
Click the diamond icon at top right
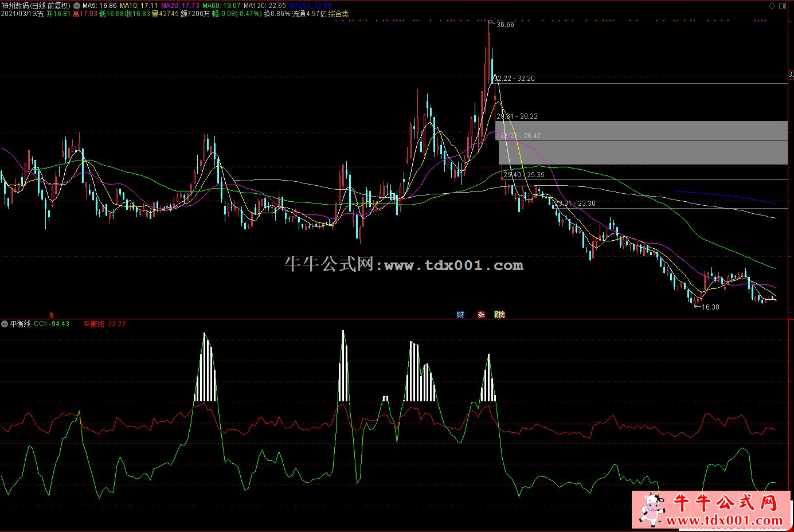772,6
